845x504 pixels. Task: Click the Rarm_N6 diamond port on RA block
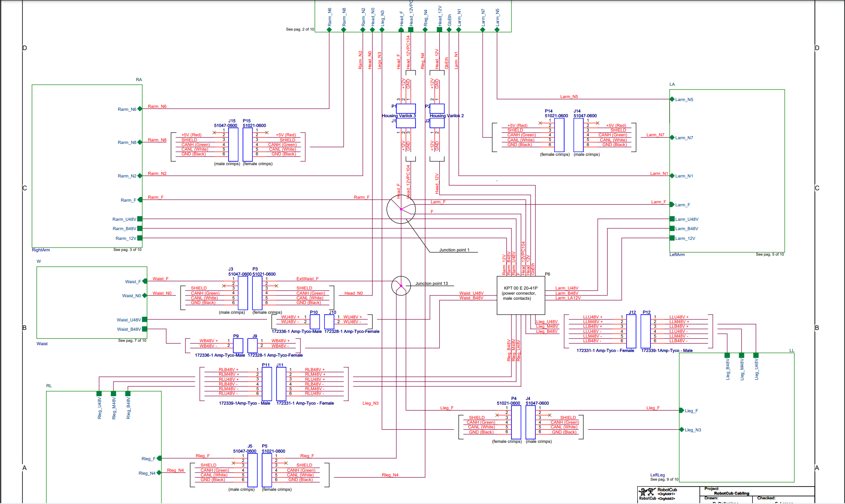140,109
